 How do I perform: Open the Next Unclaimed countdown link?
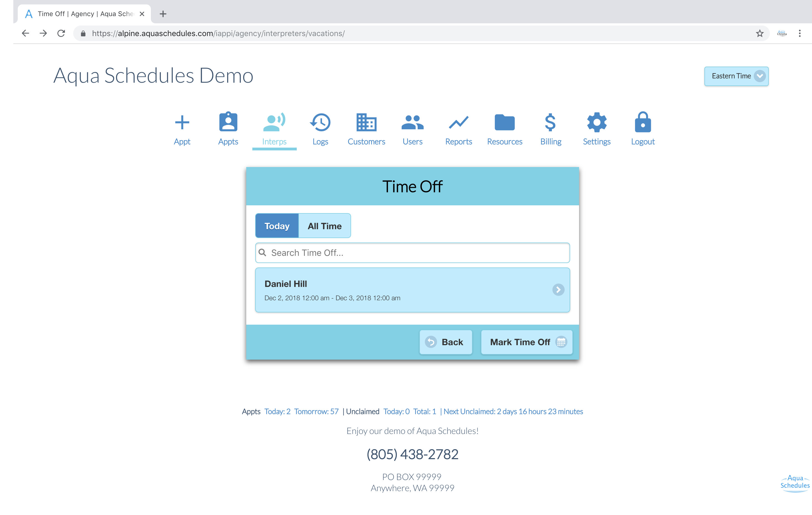[x=513, y=412]
